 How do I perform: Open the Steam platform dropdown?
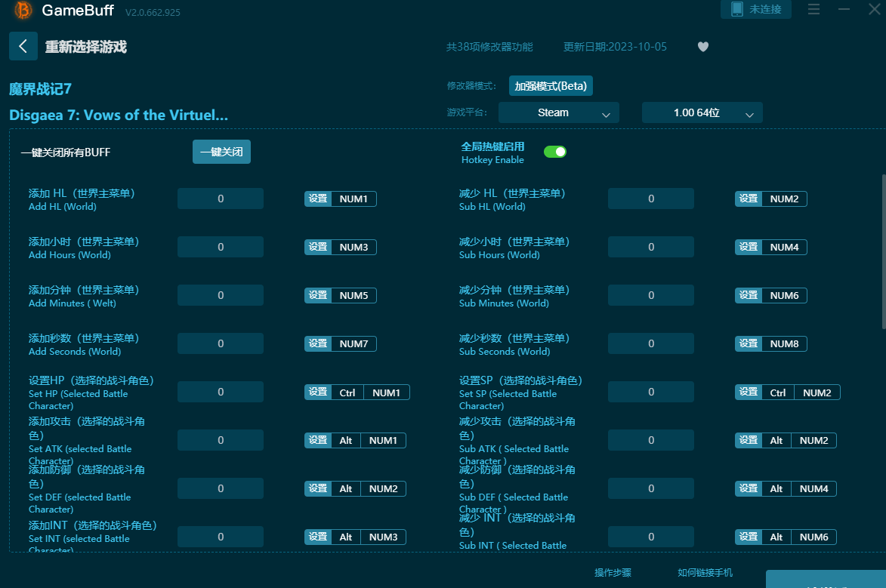click(559, 113)
